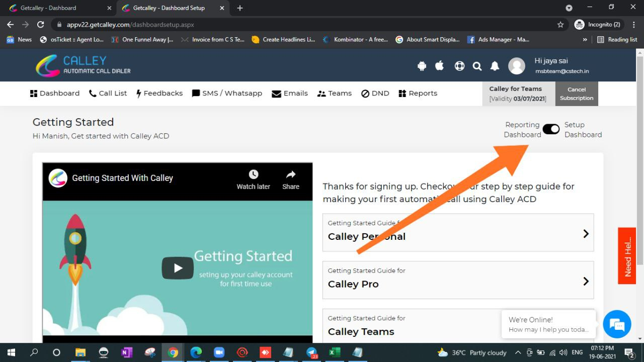644x362 pixels.
Task: Click the Cancel Subscription button
Action: click(x=577, y=94)
